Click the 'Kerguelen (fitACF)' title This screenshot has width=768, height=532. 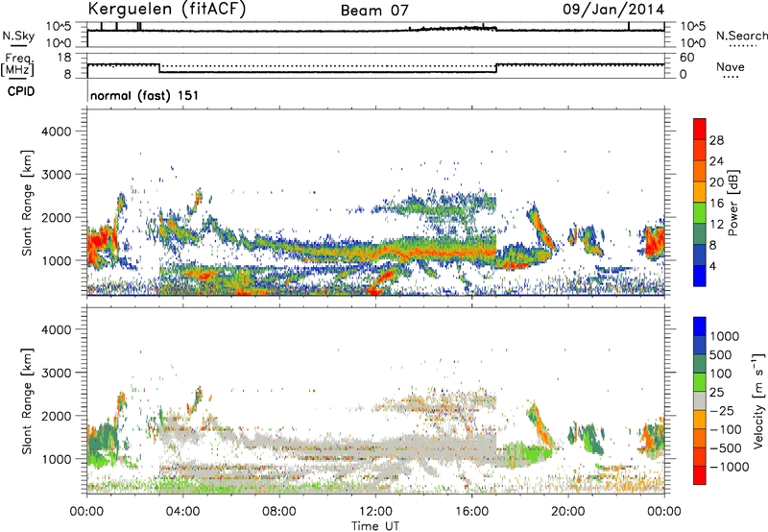[166, 10]
